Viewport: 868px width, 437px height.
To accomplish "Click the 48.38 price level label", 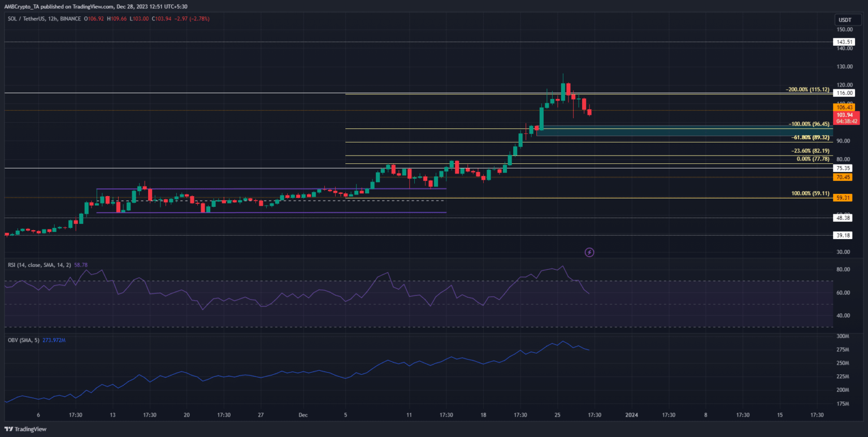I will pos(843,218).
